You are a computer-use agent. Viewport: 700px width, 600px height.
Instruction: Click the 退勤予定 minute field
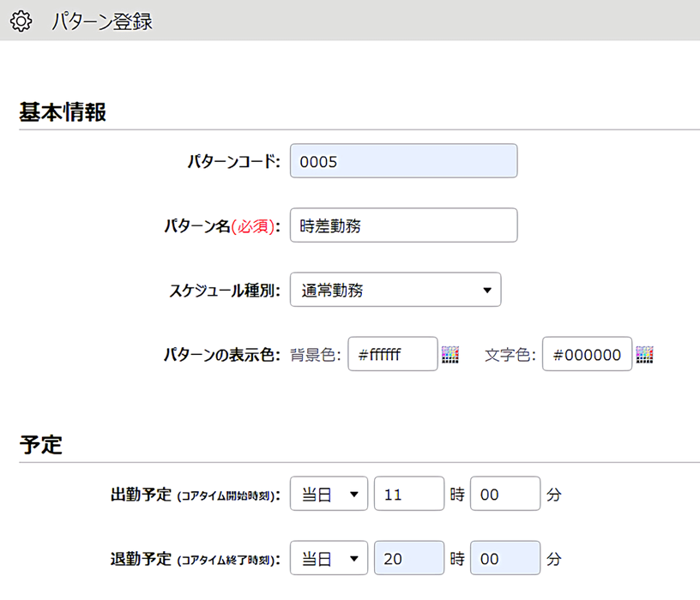coord(505,558)
